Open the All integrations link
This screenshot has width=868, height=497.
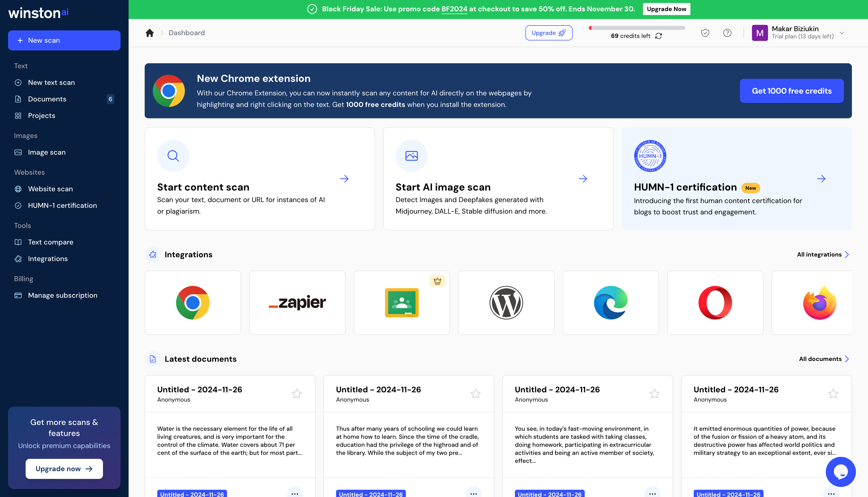[x=823, y=255]
